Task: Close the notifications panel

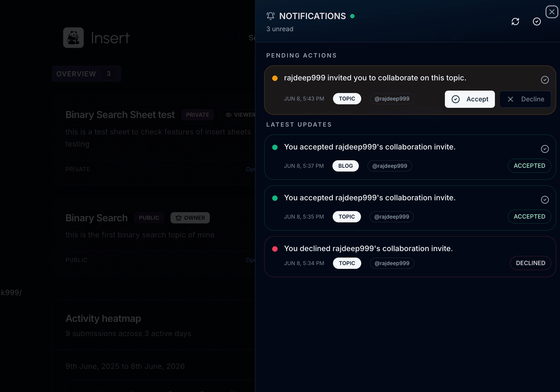Action: (x=552, y=12)
